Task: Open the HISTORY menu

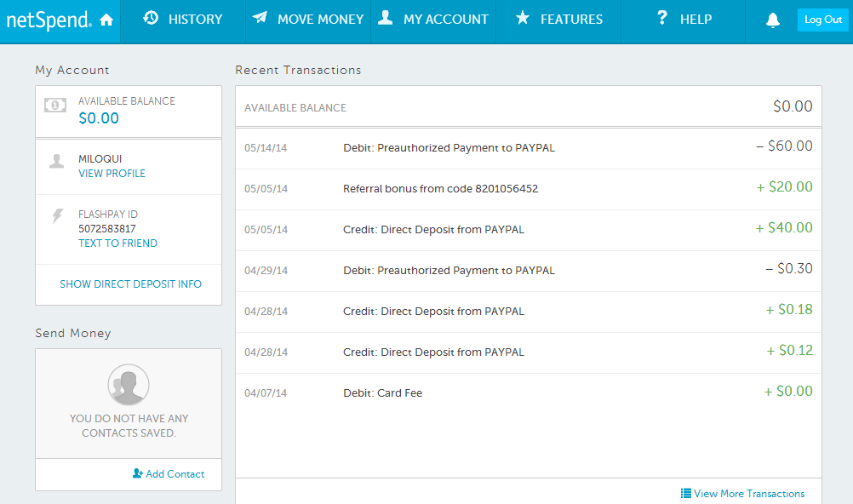Action: (183, 20)
